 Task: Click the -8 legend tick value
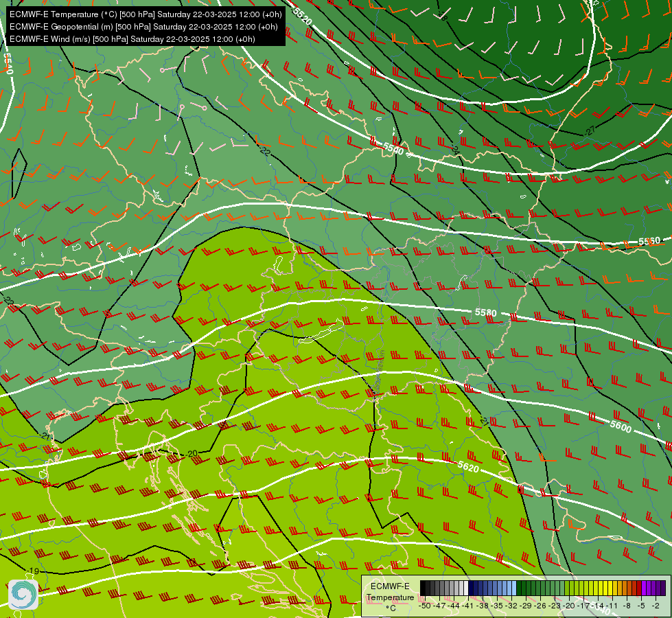point(627,606)
